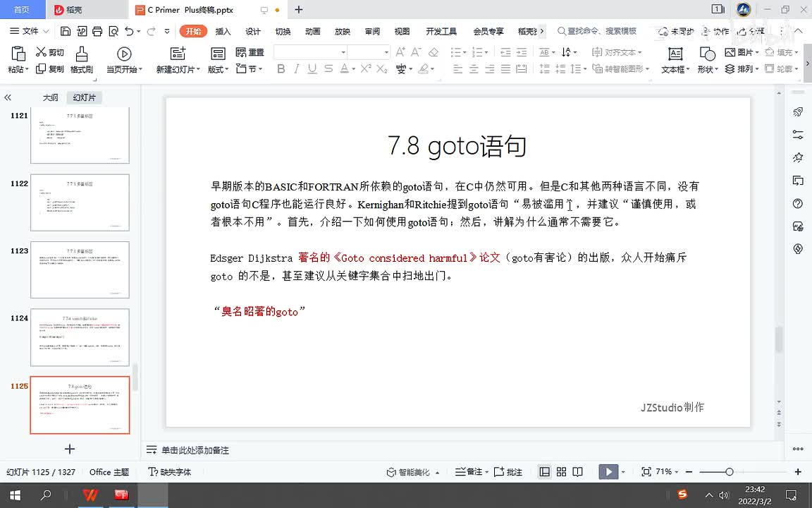This screenshot has height=508, width=812.
Task: Click the Smart Beautify (智能美化) icon
Action: [x=391, y=472]
